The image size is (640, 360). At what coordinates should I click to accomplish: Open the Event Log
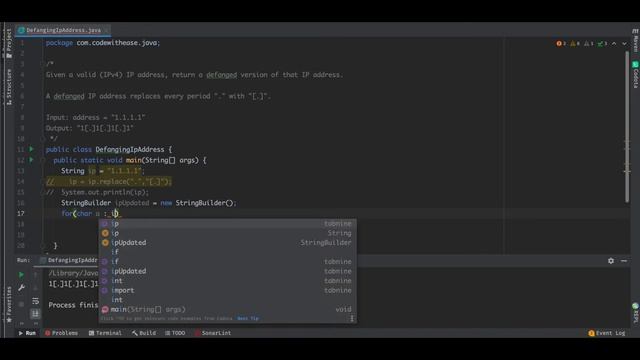607,333
